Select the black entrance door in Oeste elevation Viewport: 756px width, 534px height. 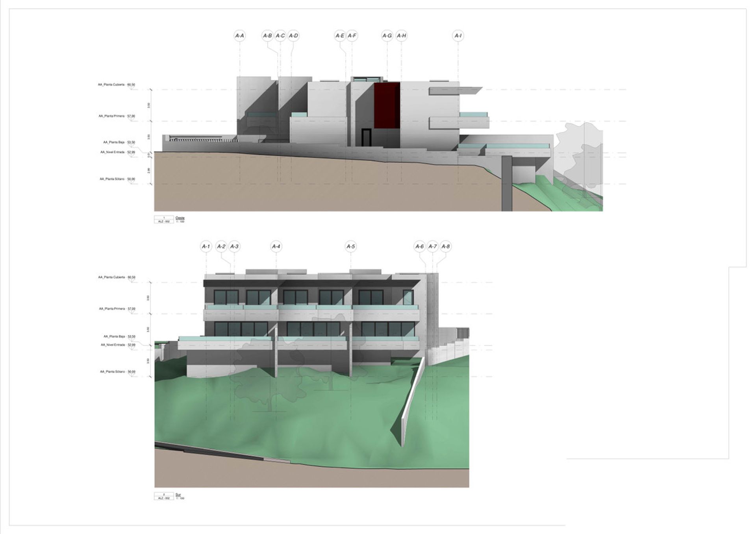[366, 137]
